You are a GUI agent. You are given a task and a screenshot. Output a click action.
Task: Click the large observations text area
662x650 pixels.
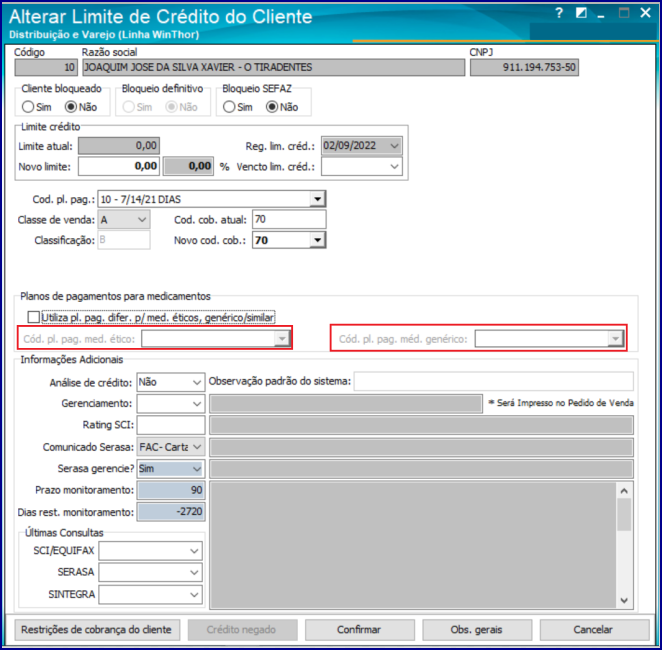coord(413,545)
